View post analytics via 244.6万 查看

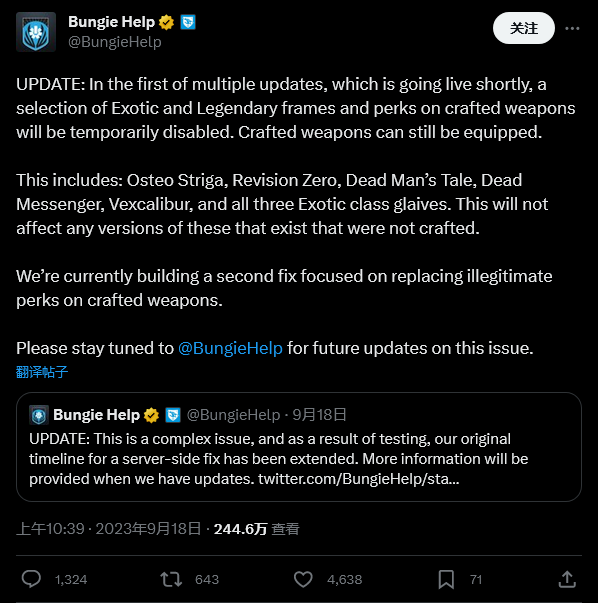tap(257, 529)
